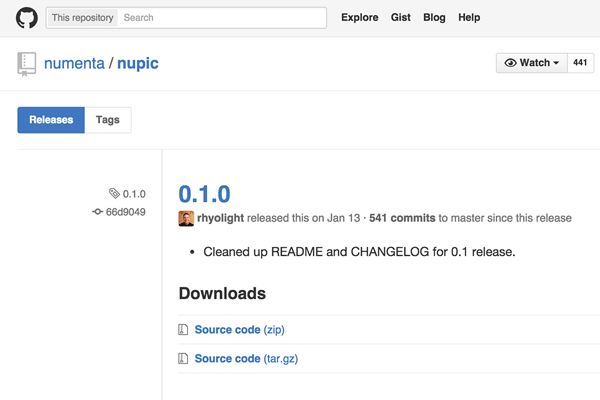The image size is (600, 400).
Task: Open Explore in the top navigation
Action: [x=360, y=18]
